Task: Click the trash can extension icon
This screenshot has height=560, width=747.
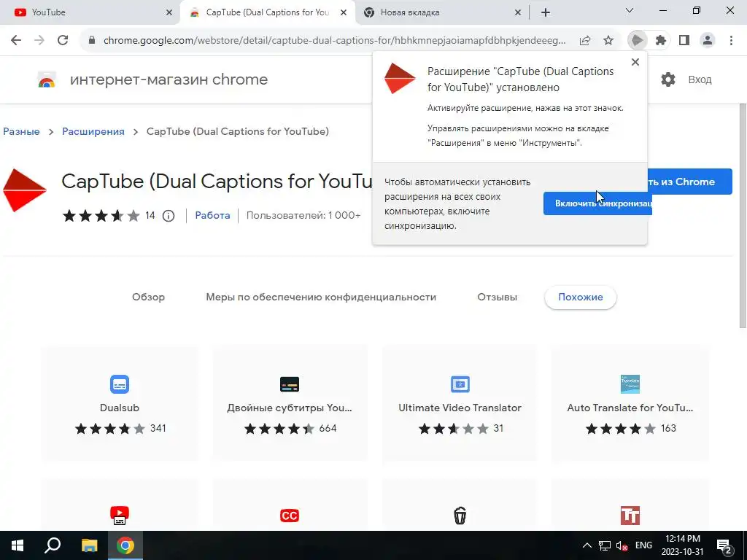Action: (x=460, y=516)
